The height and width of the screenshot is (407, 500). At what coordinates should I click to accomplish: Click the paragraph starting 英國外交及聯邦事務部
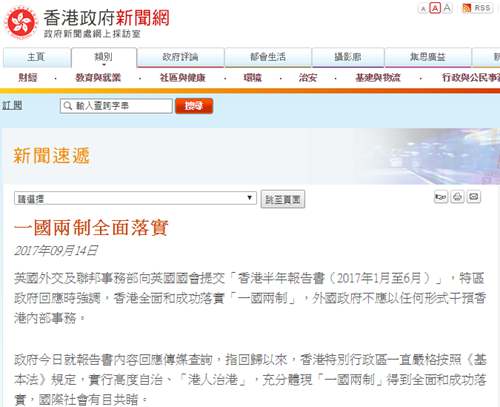250,298
